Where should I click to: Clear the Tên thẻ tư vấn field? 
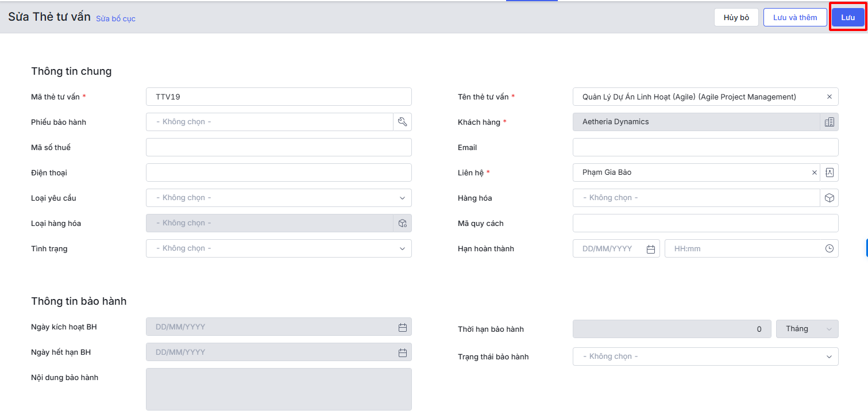click(829, 97)
